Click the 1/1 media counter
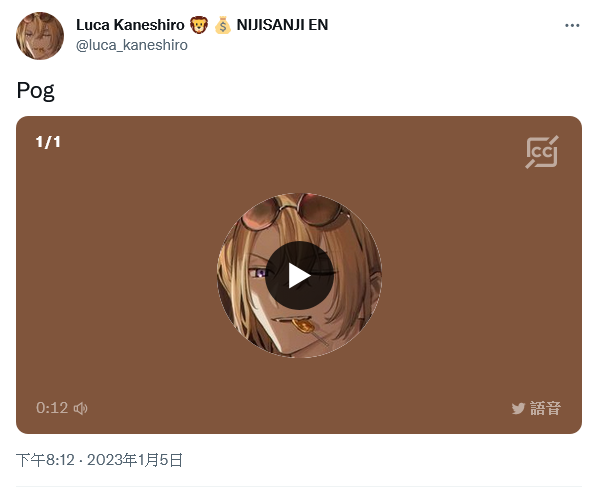This screenshot has height=487, width=598. pyautogui.click(x=48, y=142)
